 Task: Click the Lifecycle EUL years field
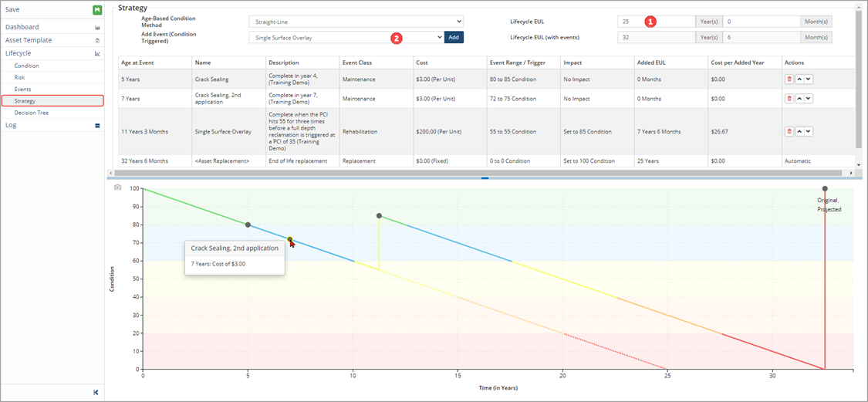coord(656,22)
